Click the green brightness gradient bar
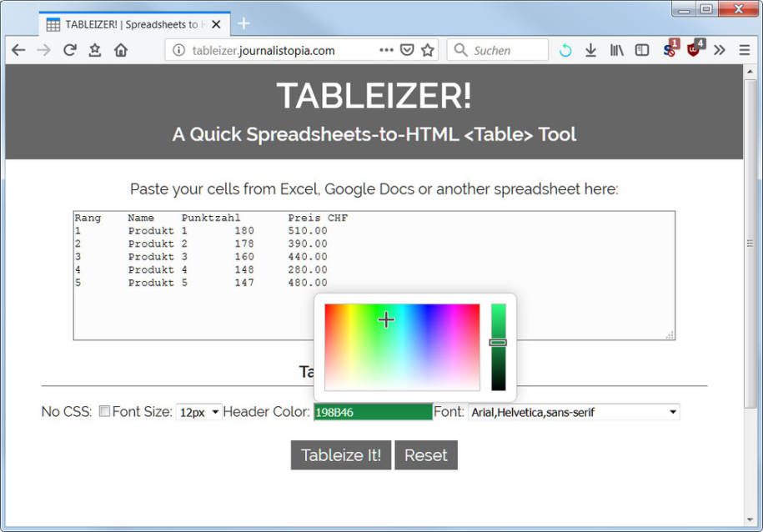763x532 pixels. (499, 347)
